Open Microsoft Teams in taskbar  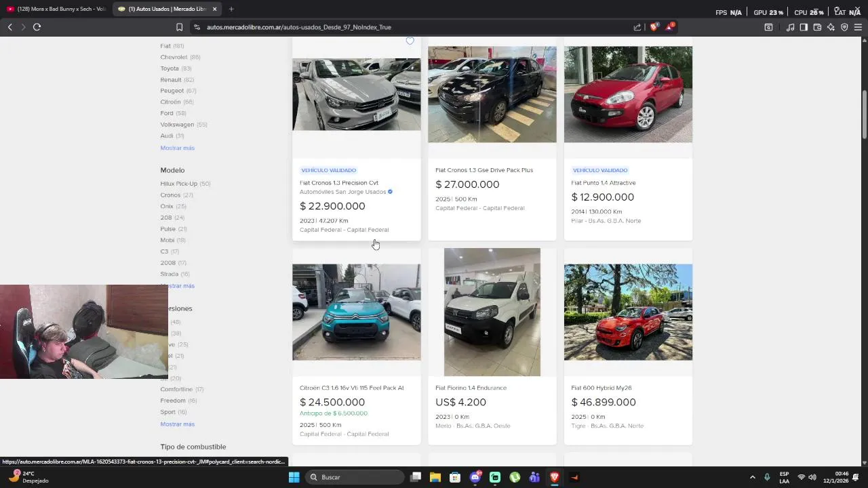534,477
